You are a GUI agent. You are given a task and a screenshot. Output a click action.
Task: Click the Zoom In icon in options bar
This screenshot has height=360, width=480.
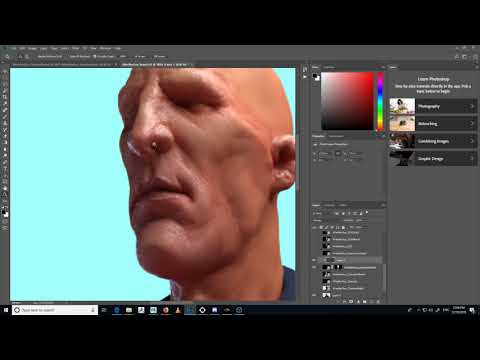pos(20,56)
